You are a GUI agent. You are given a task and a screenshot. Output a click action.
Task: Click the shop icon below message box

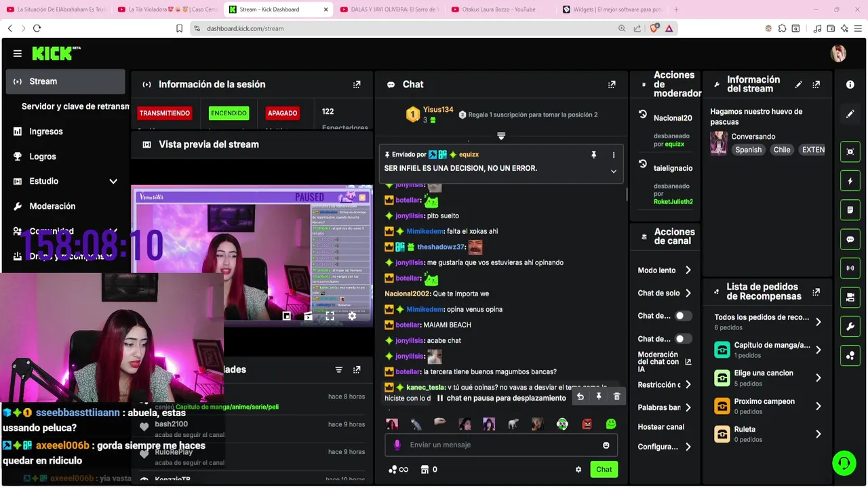(x=425, y=470)
